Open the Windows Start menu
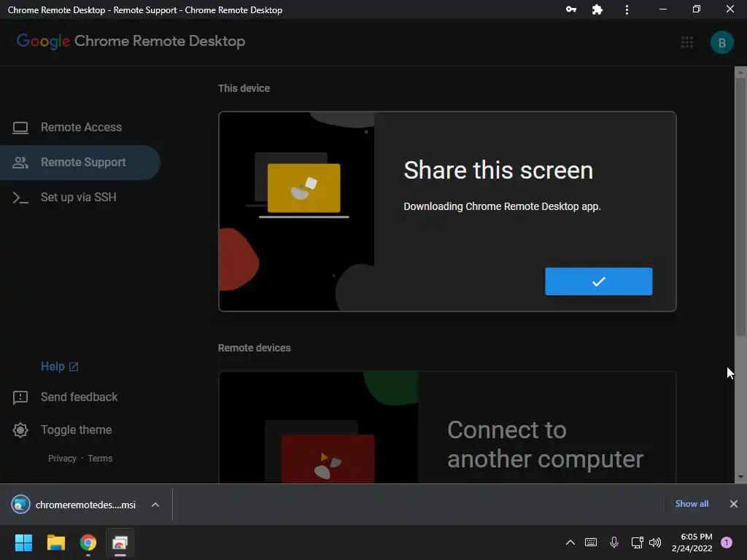Viewport: 747px width, 560px height. click(x=23, y=542)
